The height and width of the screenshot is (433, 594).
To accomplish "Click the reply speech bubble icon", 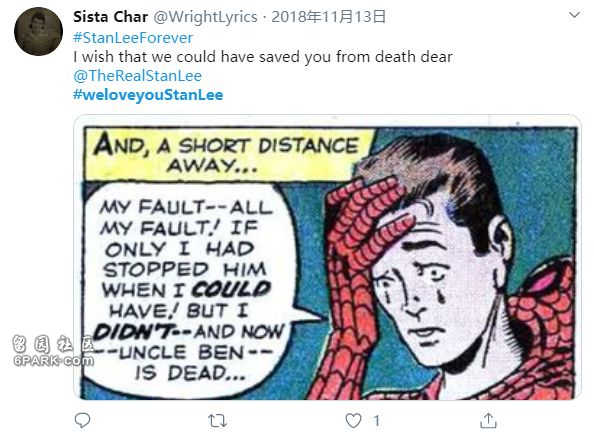I will 82,420.
